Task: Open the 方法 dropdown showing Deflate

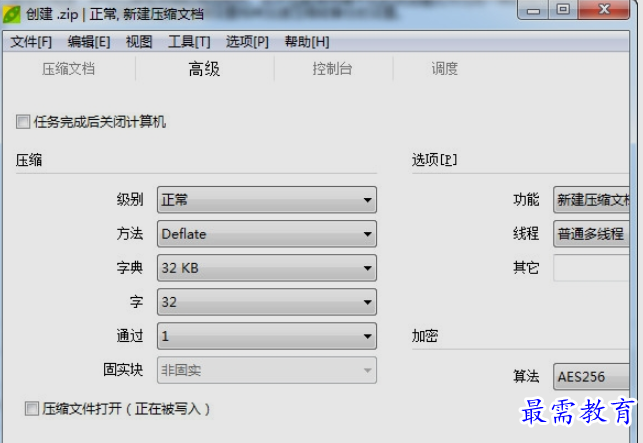Action: [267, 234]
